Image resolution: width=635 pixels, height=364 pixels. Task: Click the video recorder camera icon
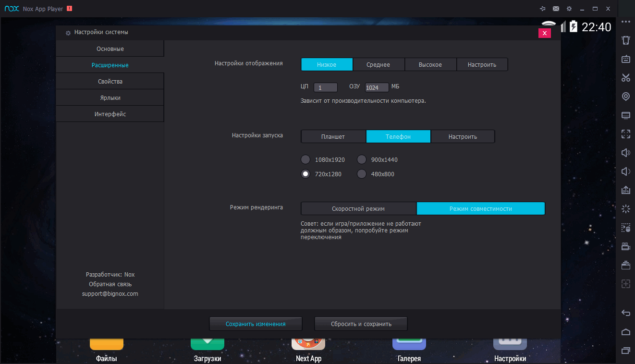(625, 246)
